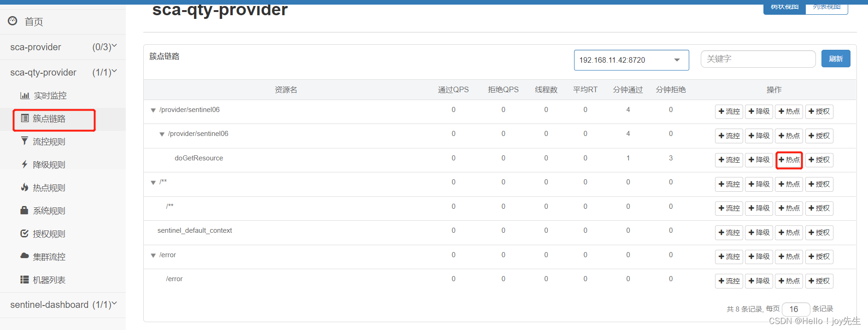Click the check-square icon beside 授权规则
The height and width of the screenshot is (330, 868).
pyautogui.click(x=24, y=233)
